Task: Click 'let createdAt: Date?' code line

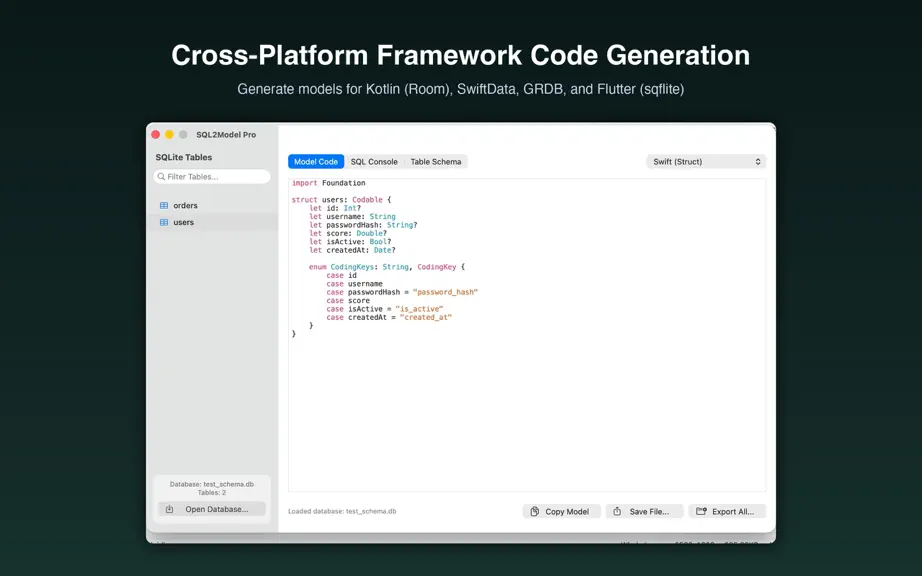Action: (x=353, y=250)
